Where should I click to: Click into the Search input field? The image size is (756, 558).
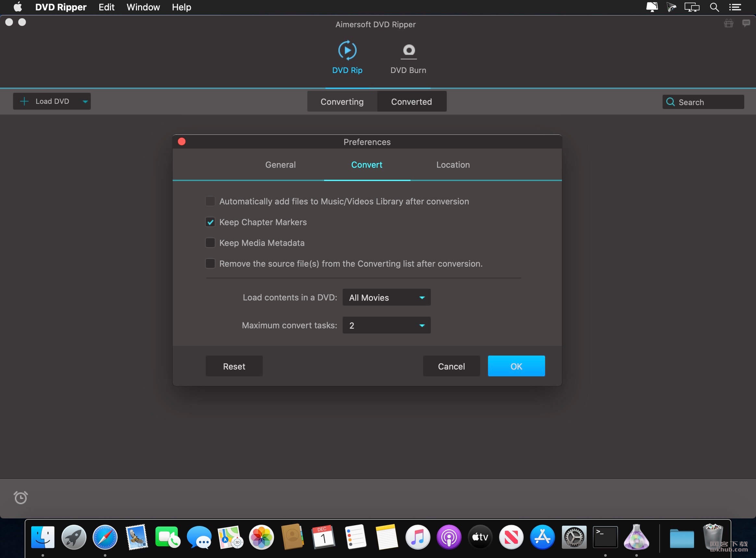[703, 102]
